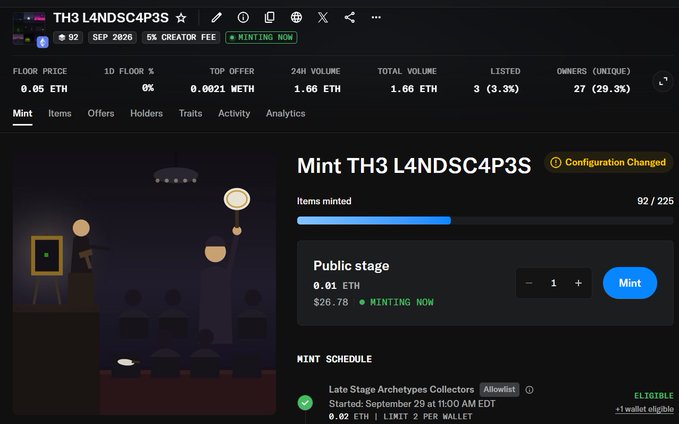Click the 5% CREATOR FEE badge

181,38
